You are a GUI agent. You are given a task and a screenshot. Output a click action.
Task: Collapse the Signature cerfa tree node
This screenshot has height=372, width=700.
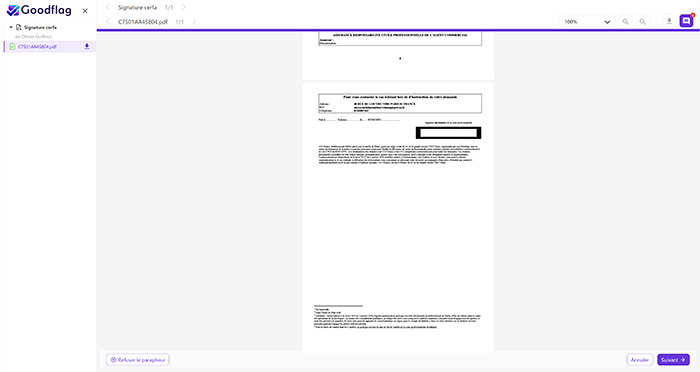pos(11,27)
